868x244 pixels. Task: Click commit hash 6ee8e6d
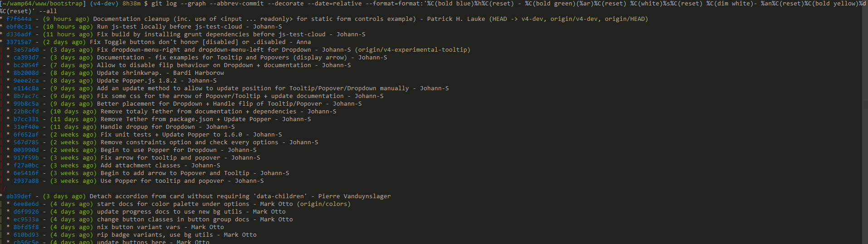tap(26, 204)
